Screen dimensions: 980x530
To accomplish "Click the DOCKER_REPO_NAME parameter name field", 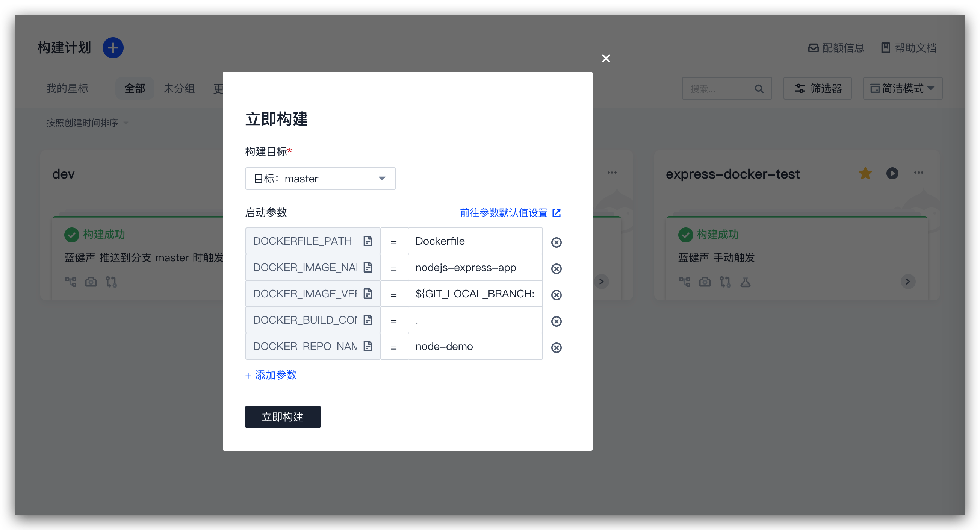I will coord(313,346).
